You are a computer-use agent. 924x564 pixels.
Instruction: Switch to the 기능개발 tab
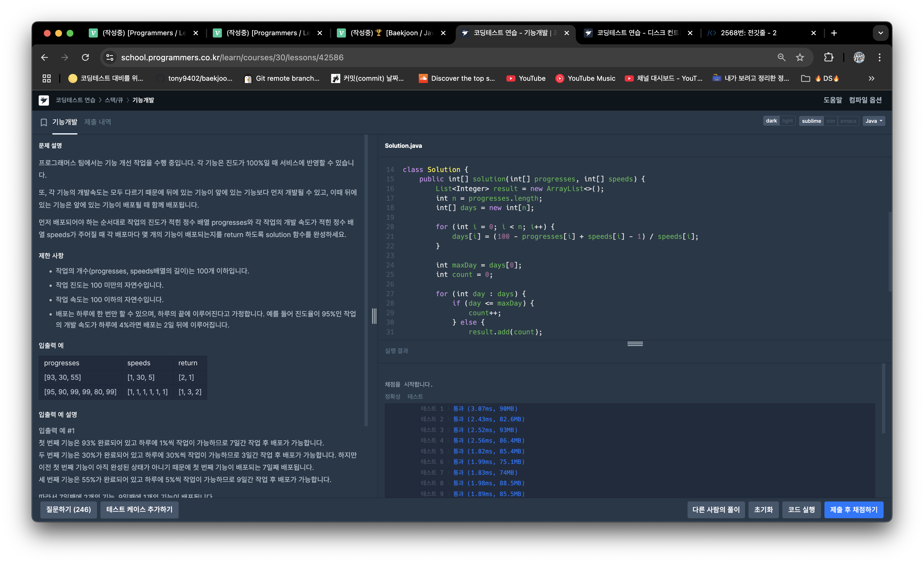(x=65, y=122)
